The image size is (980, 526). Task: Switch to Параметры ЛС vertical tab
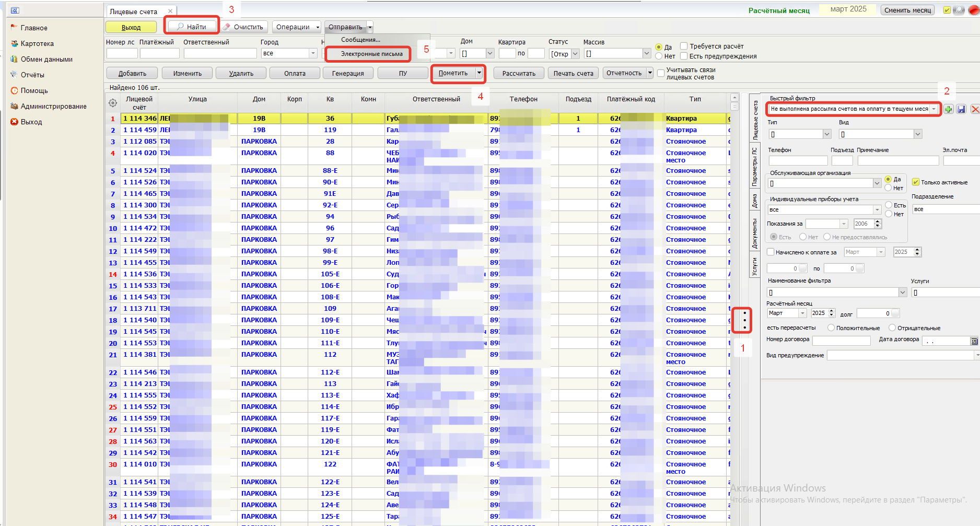tap(754, 167)
